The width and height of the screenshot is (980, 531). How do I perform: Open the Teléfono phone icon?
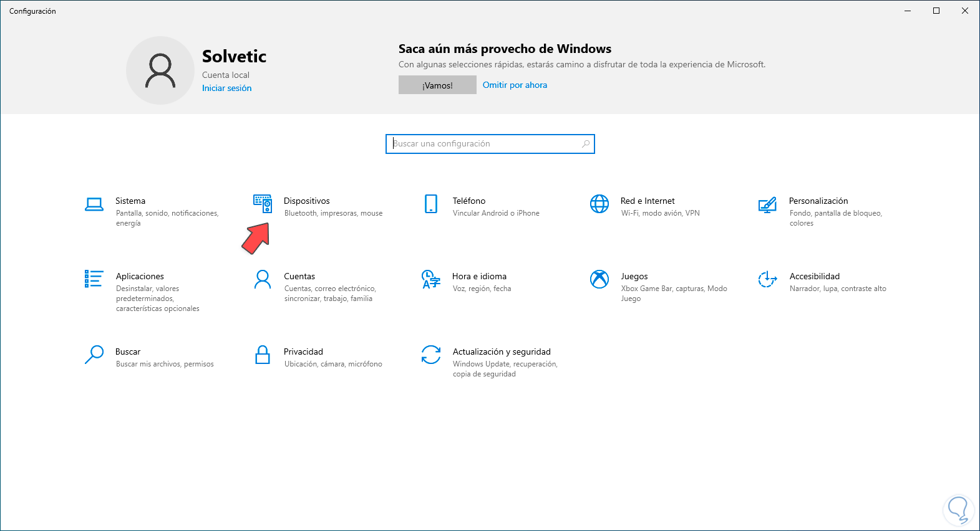tap(431, 204)
